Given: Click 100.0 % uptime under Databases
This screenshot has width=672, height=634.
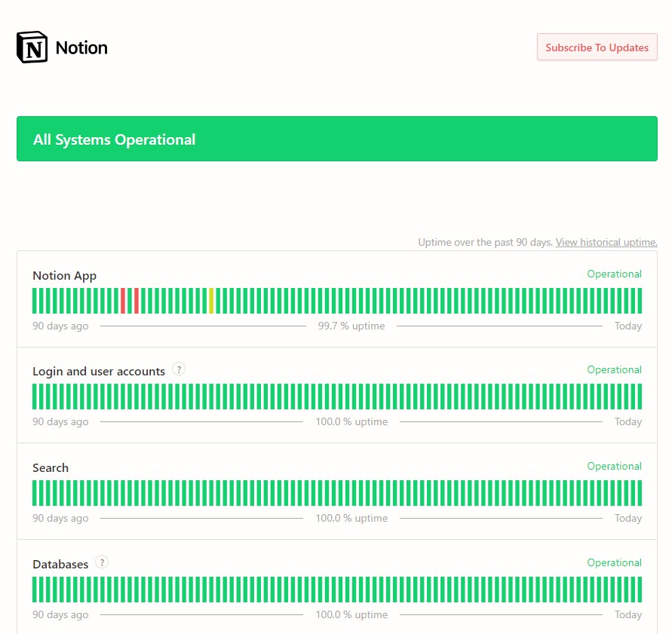Looking at the screenshot, I should click(351, 614).
